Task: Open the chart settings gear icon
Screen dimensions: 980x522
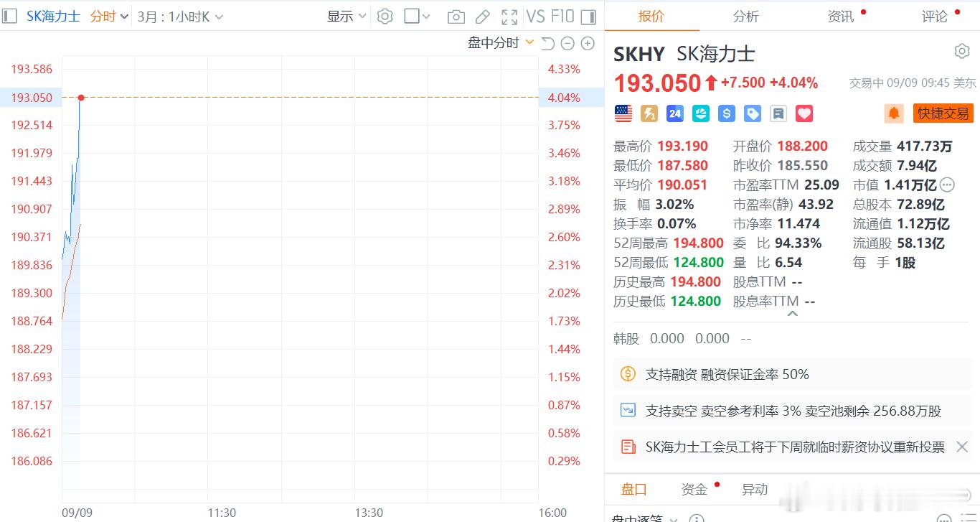Action: [x=385, y=16]
